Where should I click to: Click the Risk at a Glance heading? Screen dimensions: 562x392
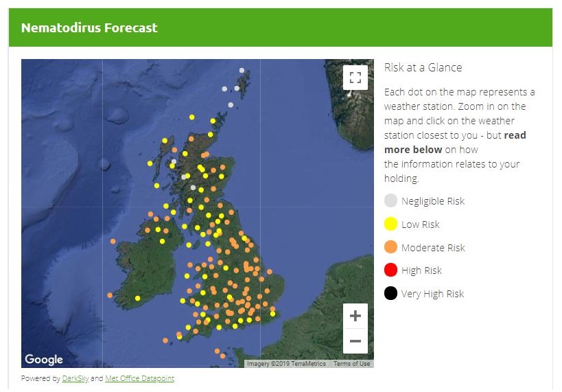tap(423, 67)
